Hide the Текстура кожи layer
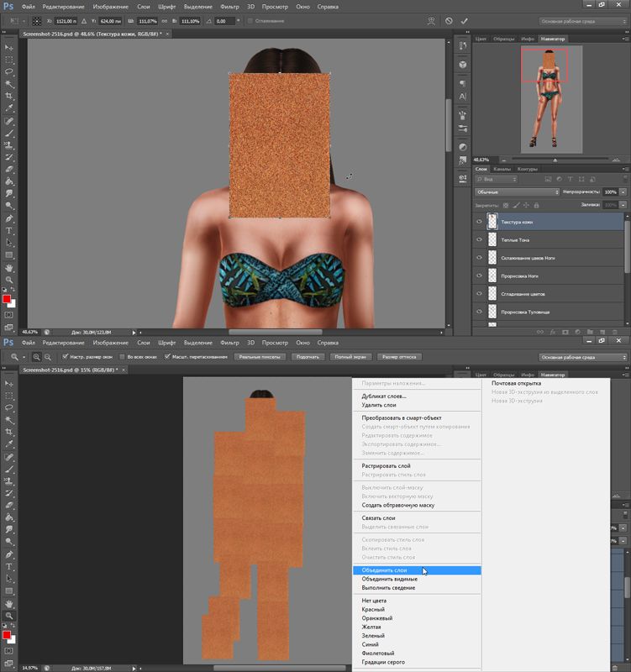This screenshot has width=631, height=672. (x=479, y=222)
